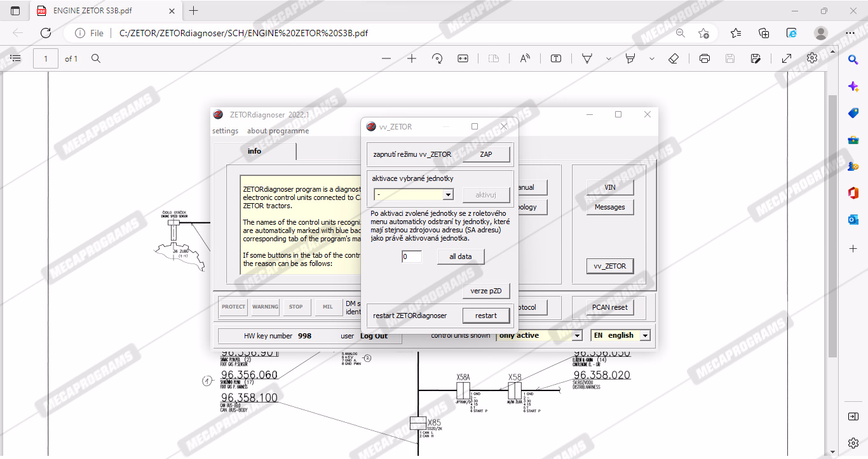
Task: Expand the Highlight tool options arrow
Action: (x=652, y=58)
